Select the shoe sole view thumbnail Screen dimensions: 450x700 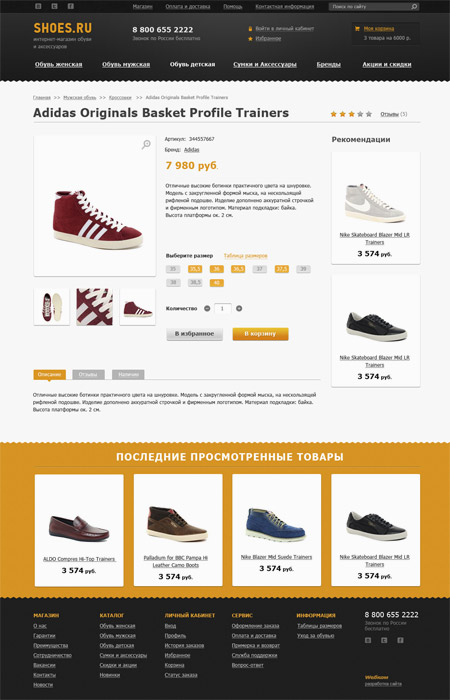click(51, 307)
